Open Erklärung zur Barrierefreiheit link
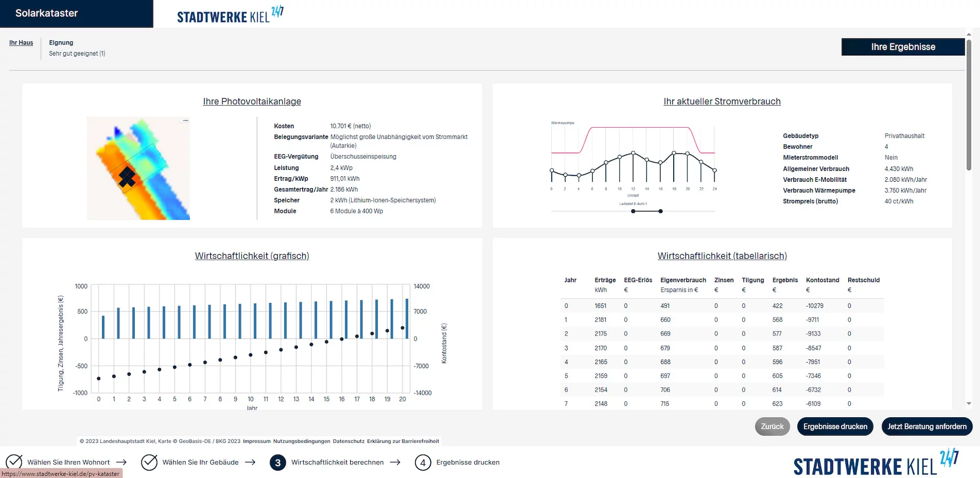Image resolution: width=980 pixels, height=478 pixels. [403, 441]
